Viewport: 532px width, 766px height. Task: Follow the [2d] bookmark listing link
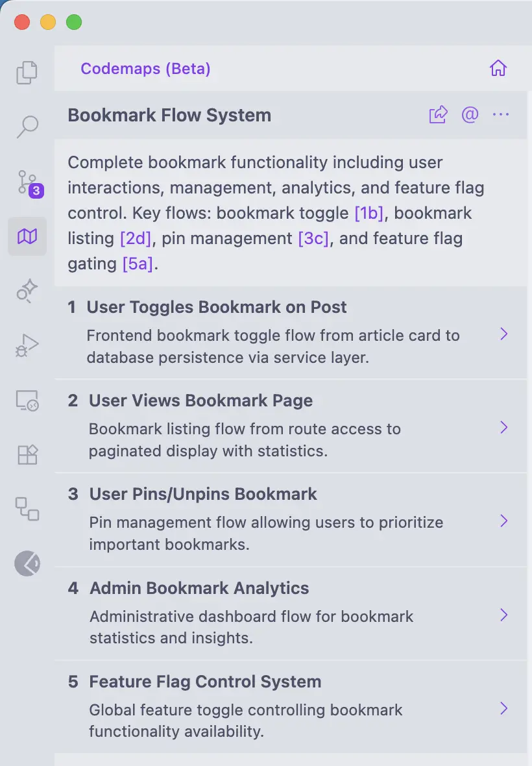tap(135, 239)
